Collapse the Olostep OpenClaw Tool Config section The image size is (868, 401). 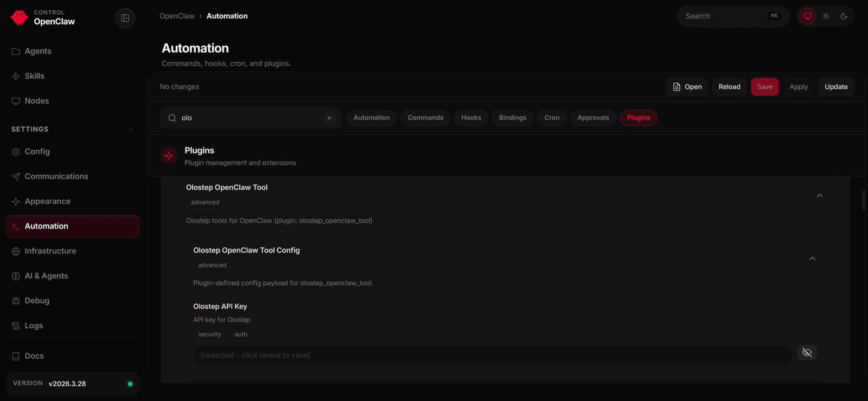tap(812, 258)
